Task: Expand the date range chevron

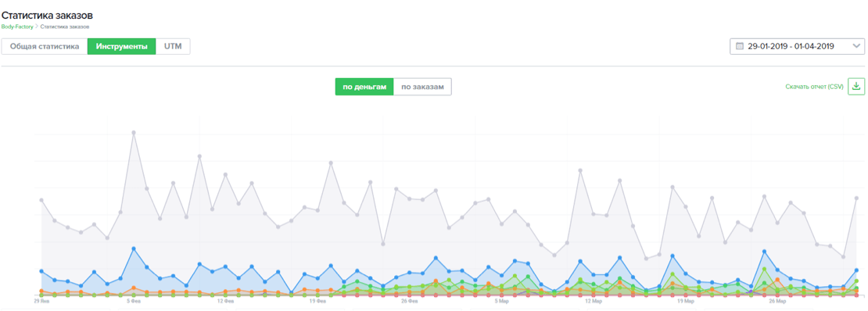Action: click(856, 46)
